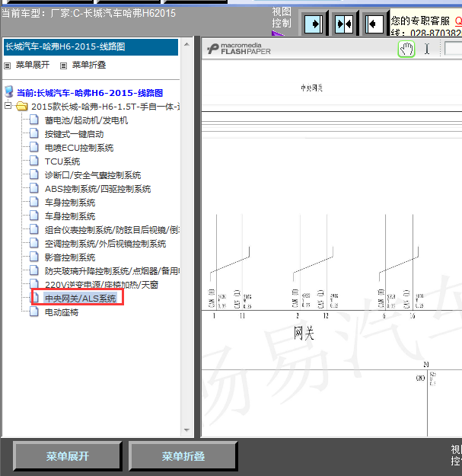This screenshot has height=476, width=462.
Task: Click document icon beside 按键式一键启动
Action: [x=34, y=133]
